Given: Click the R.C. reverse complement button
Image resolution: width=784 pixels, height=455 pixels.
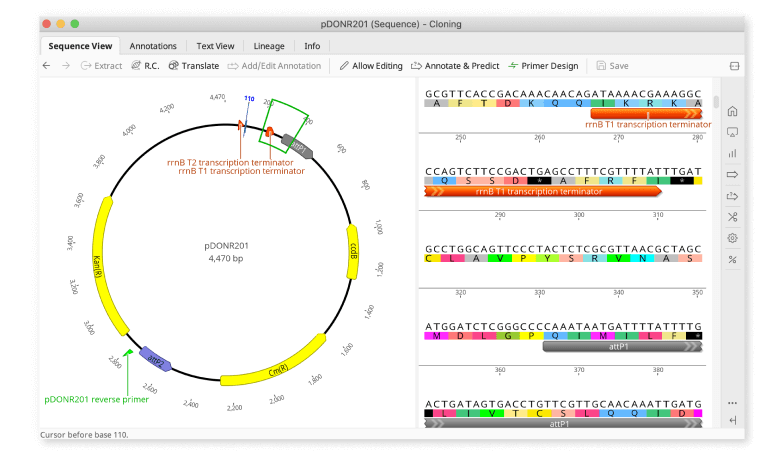Looking at the screenshot, I should (x=144, y=66).
